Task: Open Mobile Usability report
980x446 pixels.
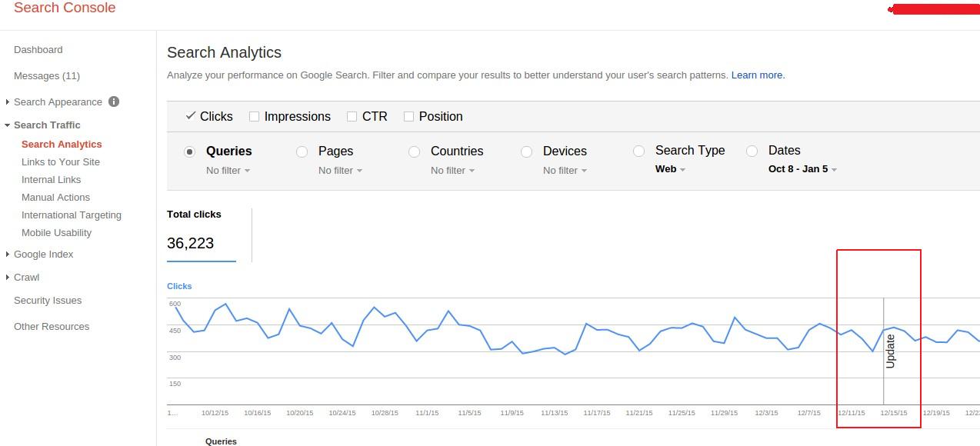Action: (x=56, y=233)
